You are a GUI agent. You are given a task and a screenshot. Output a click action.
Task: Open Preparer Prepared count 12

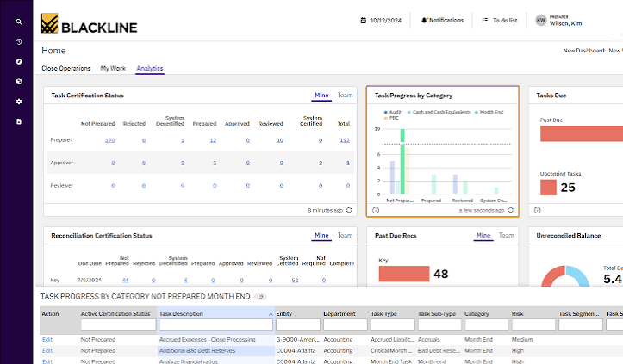pyautogui.click(x=213, y=140)
